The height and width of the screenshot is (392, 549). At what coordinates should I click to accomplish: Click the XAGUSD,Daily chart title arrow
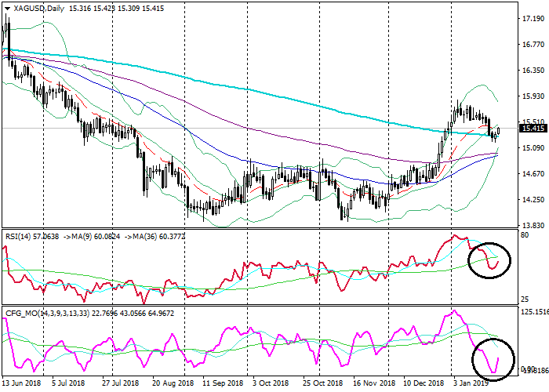[6, 8]
